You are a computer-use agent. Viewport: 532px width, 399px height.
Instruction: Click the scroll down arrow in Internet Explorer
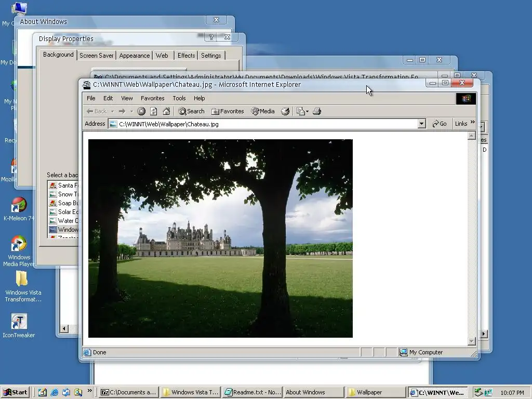point(471,341)
